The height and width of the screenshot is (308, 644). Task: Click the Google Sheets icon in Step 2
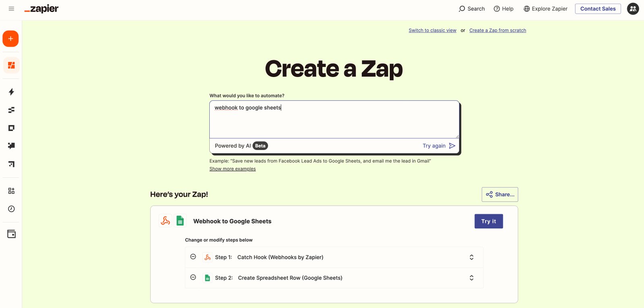(207, 278)
